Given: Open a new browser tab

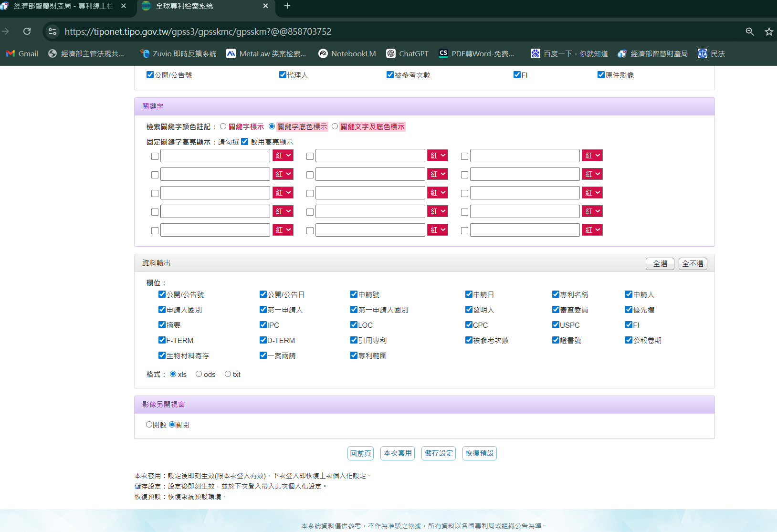Looking at the screenshot, I should (287, 6).
